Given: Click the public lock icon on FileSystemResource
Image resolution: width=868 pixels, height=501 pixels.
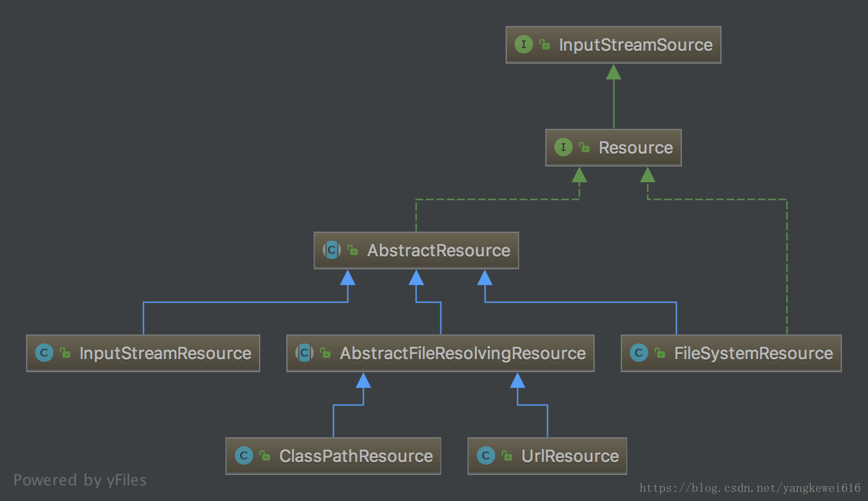Looking at the screenshot, I should pos(660,353).
